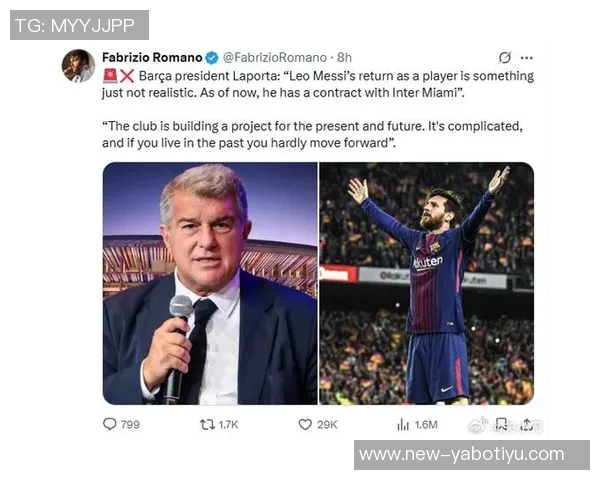This screenshot has width=600, height=480.
Task: Click the 8h tweet timestamp
Action: pyautogui.click(x=344, y=58)
